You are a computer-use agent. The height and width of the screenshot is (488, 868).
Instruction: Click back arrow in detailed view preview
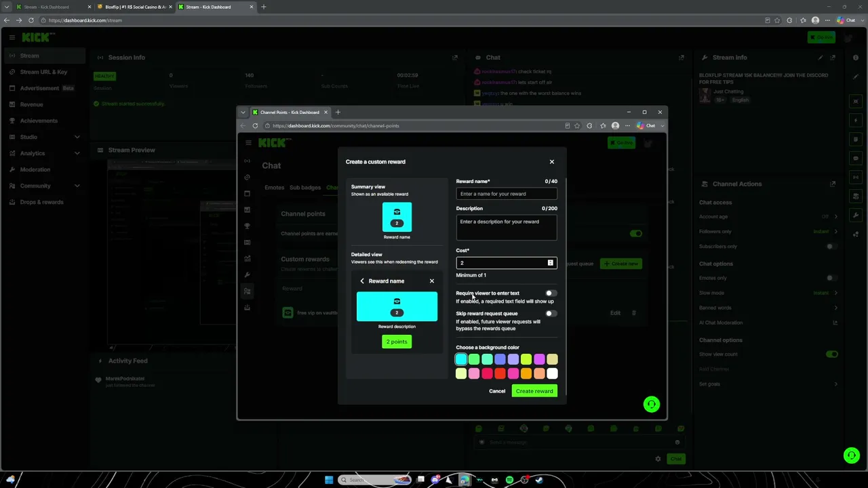pos(362,281)
